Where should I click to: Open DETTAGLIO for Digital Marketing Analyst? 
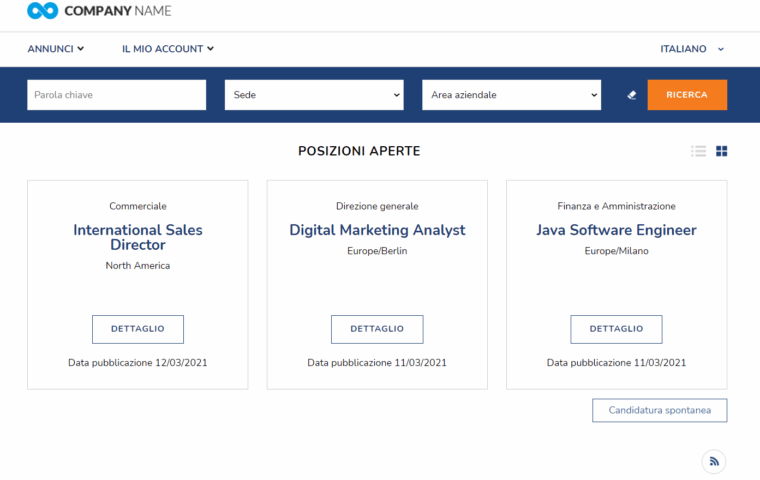[377, 329]
